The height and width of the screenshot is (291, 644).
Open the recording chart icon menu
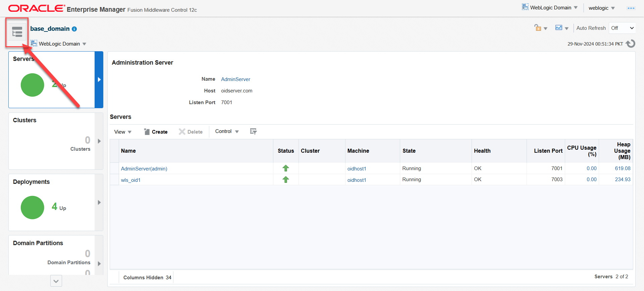point(561,28)
